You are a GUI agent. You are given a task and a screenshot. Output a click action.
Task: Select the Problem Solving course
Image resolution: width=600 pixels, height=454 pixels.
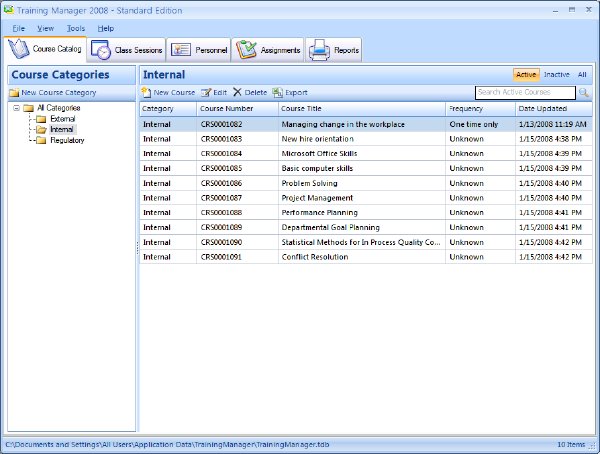pyautogui.click(x=366, y=183)
